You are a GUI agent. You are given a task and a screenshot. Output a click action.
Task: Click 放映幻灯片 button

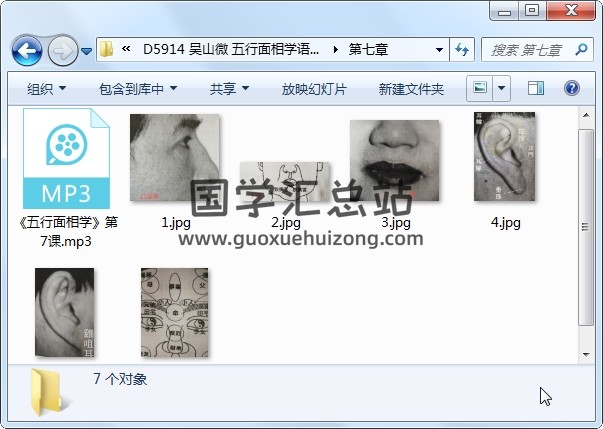(x=314, y=89)
